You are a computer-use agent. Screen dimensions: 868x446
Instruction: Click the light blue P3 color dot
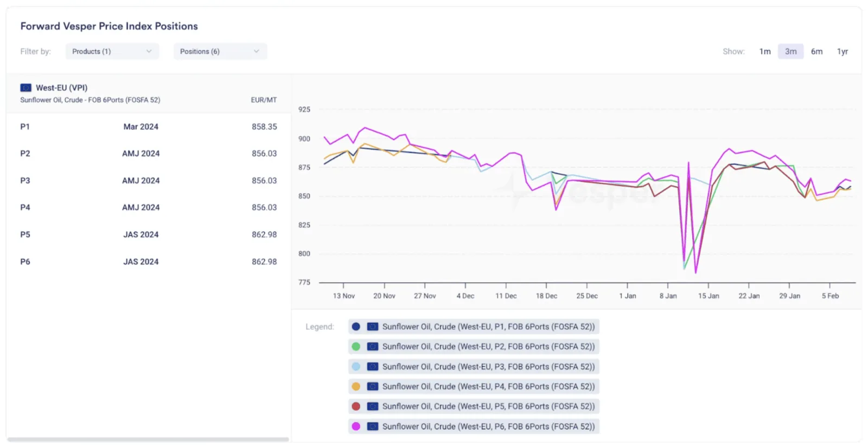356,367
